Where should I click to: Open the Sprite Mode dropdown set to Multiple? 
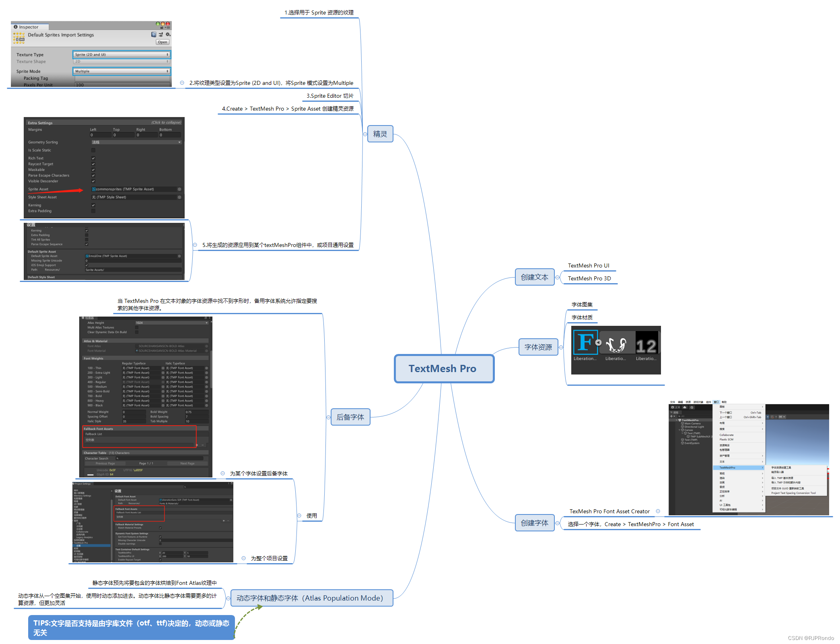click(121, 71)
